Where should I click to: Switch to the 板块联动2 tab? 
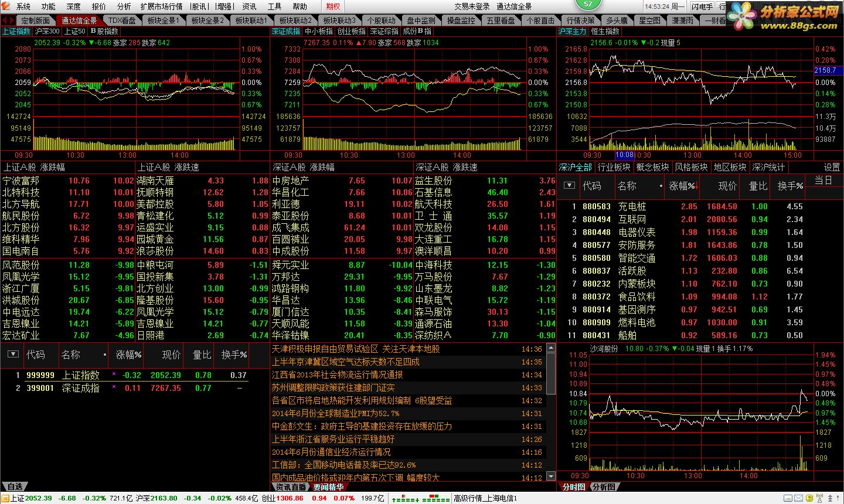295,21
